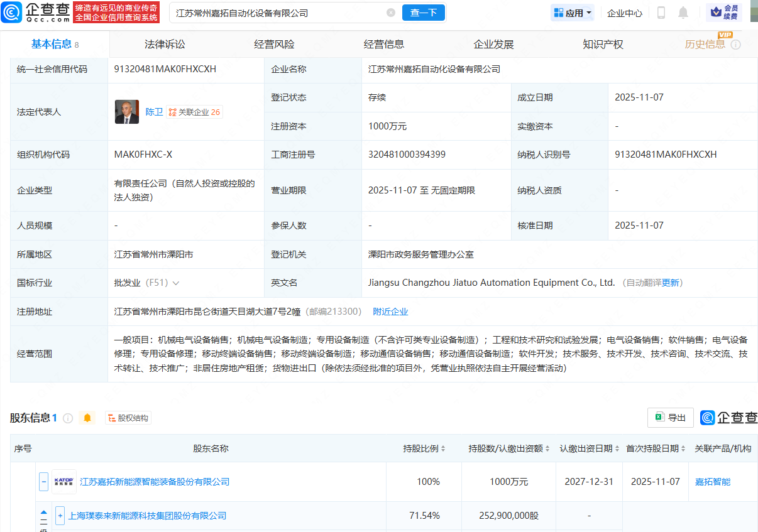Switch to the 知识产权 tab

pyautogui.click(x=602, y=44)
